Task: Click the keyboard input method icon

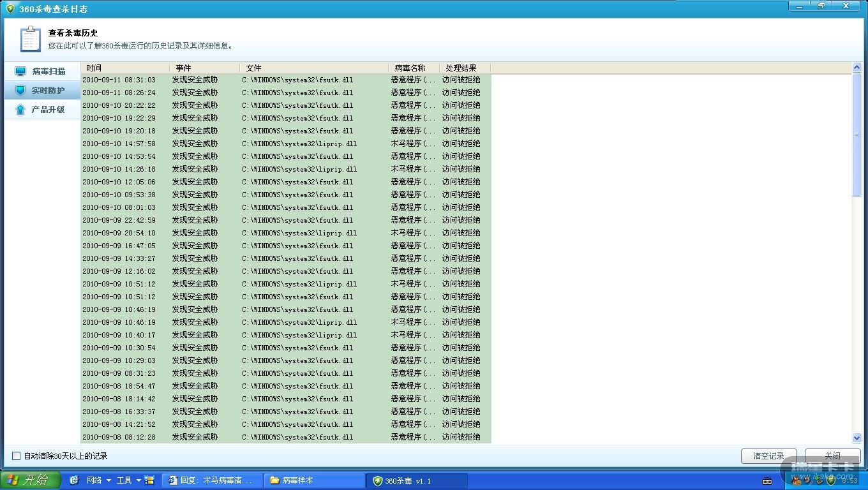Action: (767, 480)
